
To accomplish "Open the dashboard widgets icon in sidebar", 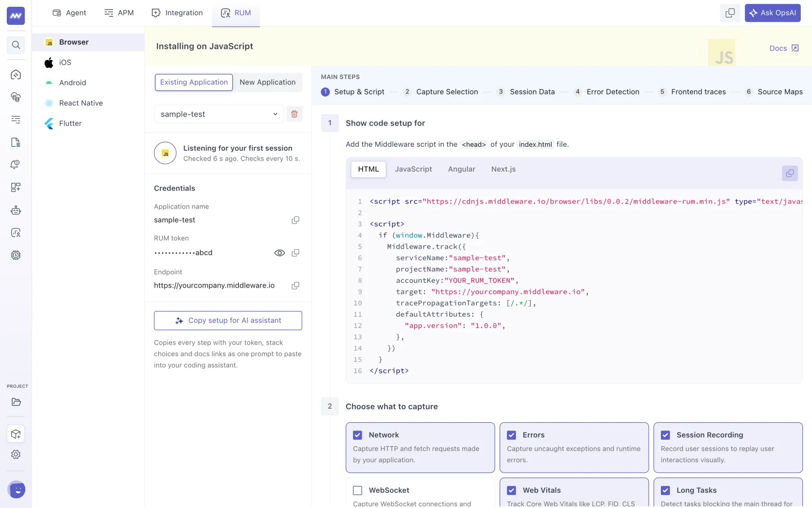I will point(16,187).
